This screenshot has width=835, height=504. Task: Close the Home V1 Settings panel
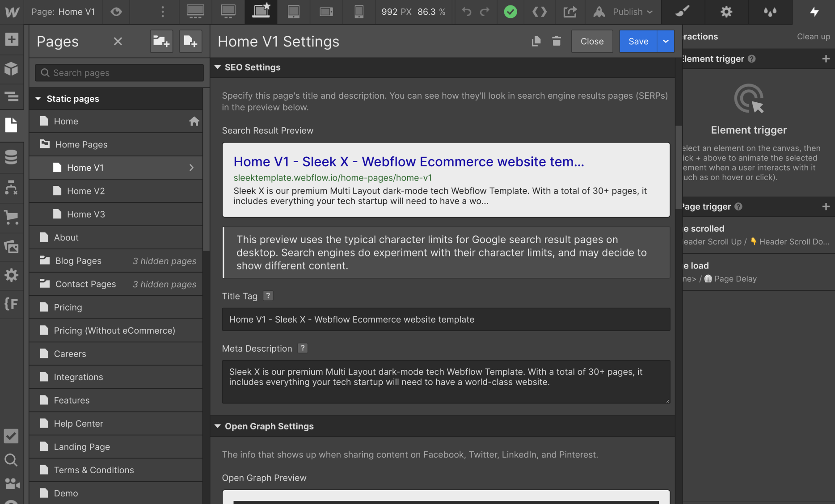[592, 41]
